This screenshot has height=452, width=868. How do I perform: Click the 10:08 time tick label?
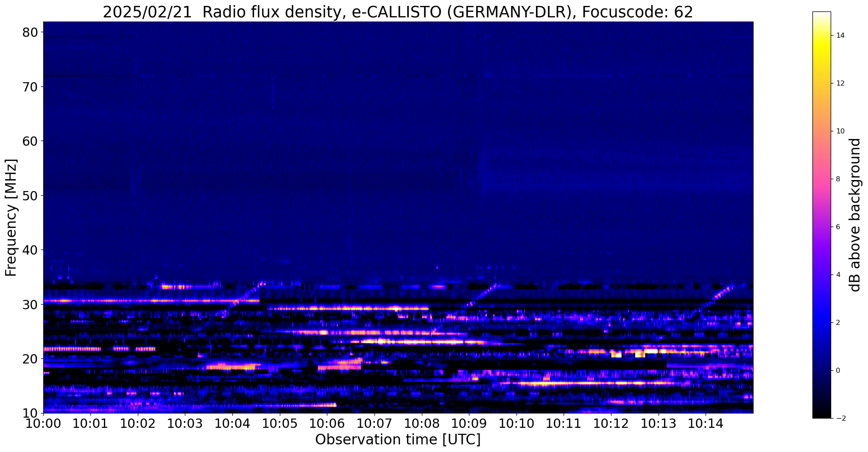point(422,424)
